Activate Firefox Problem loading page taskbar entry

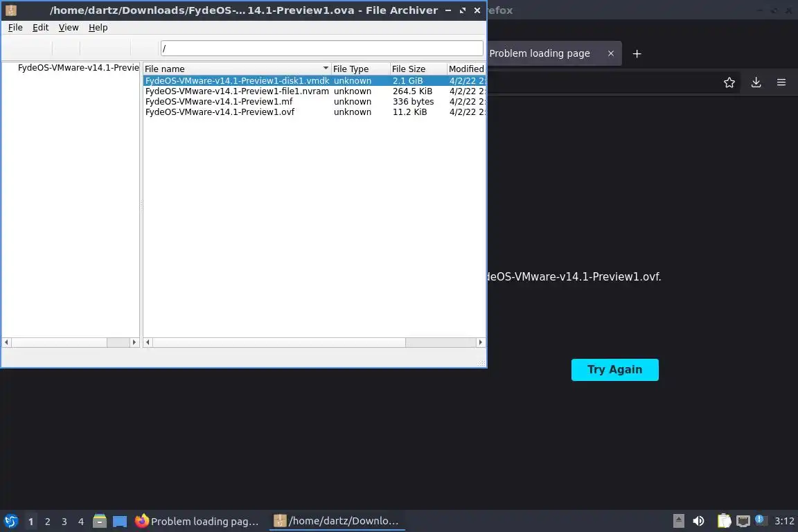tap(197, 522)
